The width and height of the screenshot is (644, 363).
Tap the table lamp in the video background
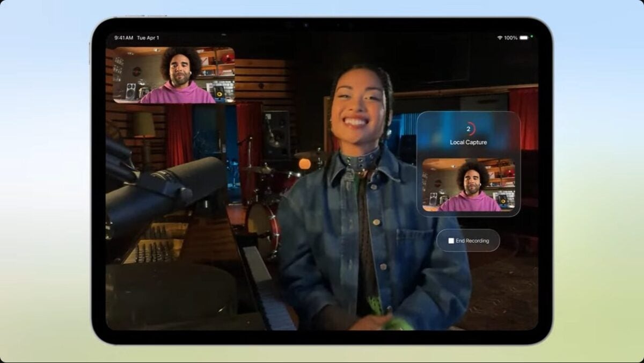point(143,129)
